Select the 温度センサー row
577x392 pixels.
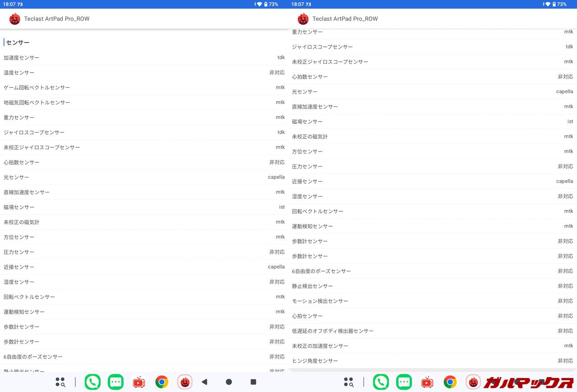tap(144, 73)
